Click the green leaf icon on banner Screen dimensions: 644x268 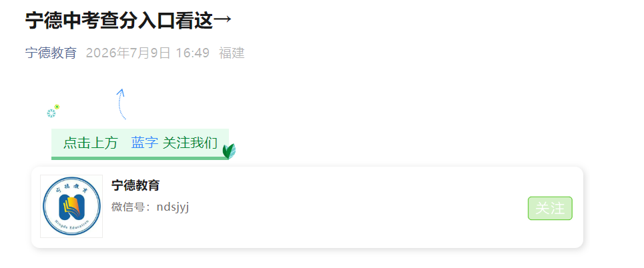click(229, 151)
